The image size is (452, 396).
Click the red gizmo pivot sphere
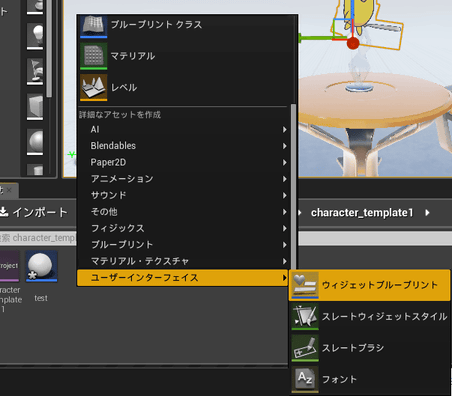(353, 43)
